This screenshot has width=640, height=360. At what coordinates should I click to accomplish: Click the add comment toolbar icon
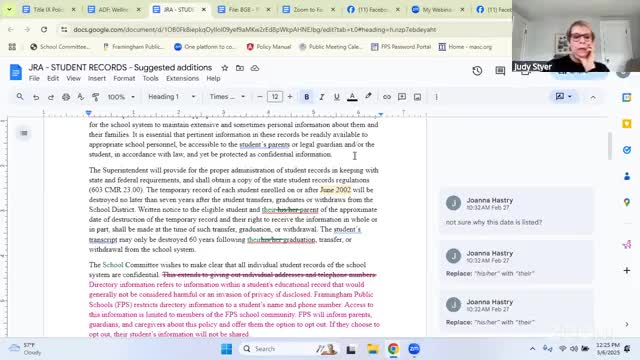[402, 97]
